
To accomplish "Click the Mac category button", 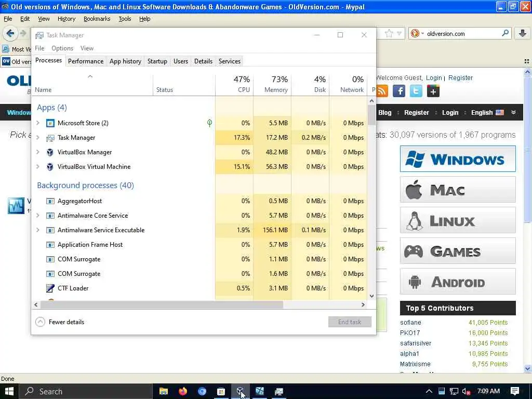I will click(458, 190).
